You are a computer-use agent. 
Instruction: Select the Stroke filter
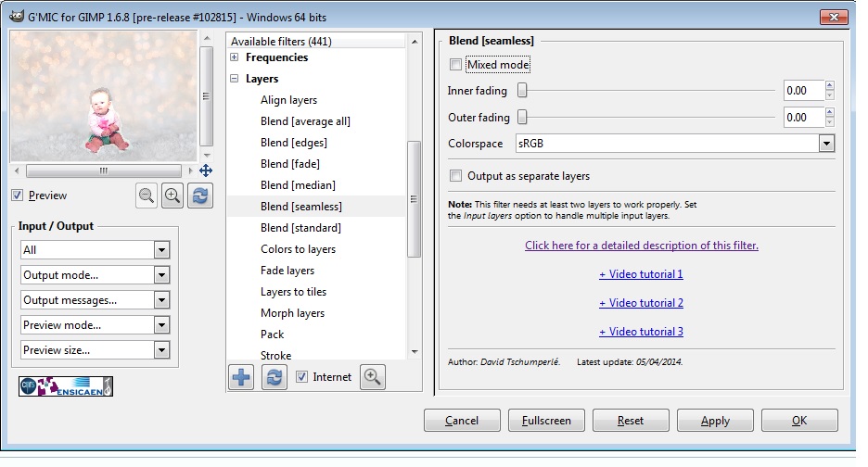point(275,355)
